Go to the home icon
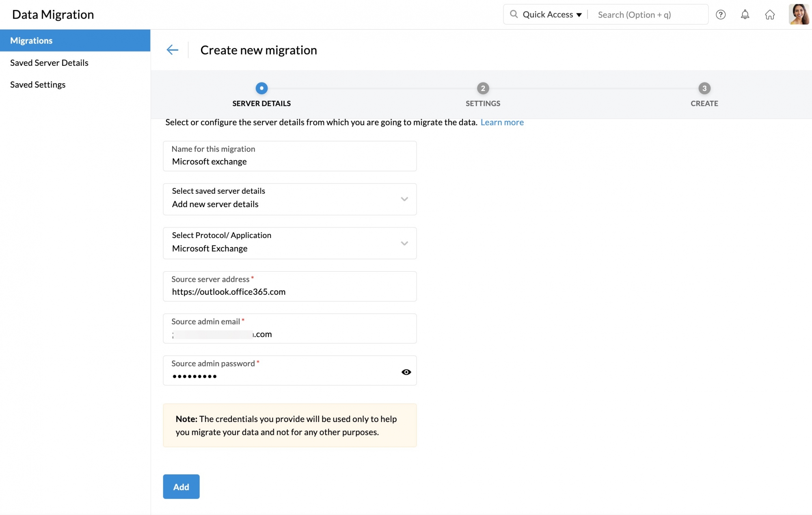Image resolution: width=812 pixels, height=515 pixels. coord(769,15)
